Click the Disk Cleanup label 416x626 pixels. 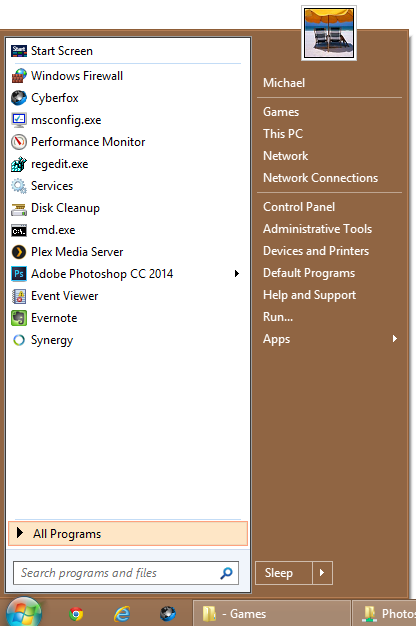65,208
